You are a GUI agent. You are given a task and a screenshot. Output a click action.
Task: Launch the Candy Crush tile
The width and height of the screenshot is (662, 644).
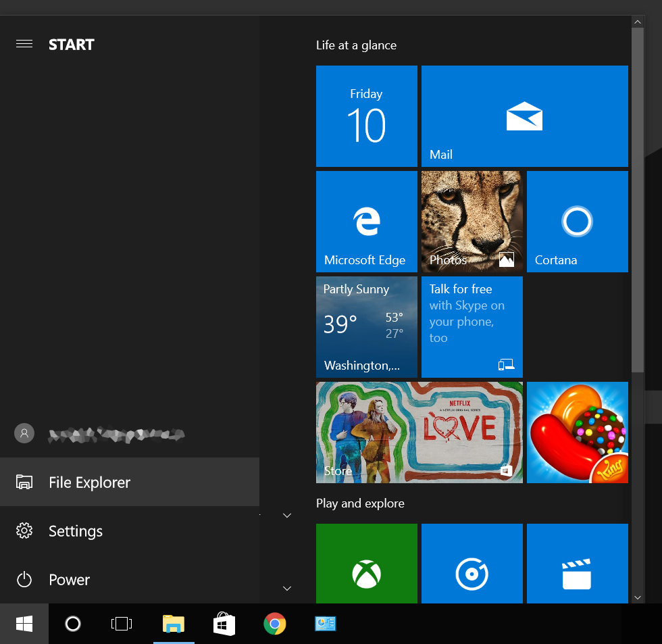pos(577,432)
